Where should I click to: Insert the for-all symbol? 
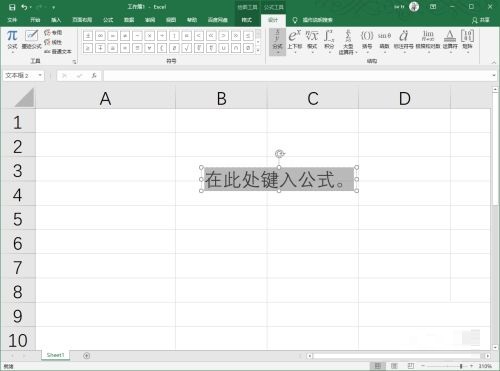pos(149,48)
